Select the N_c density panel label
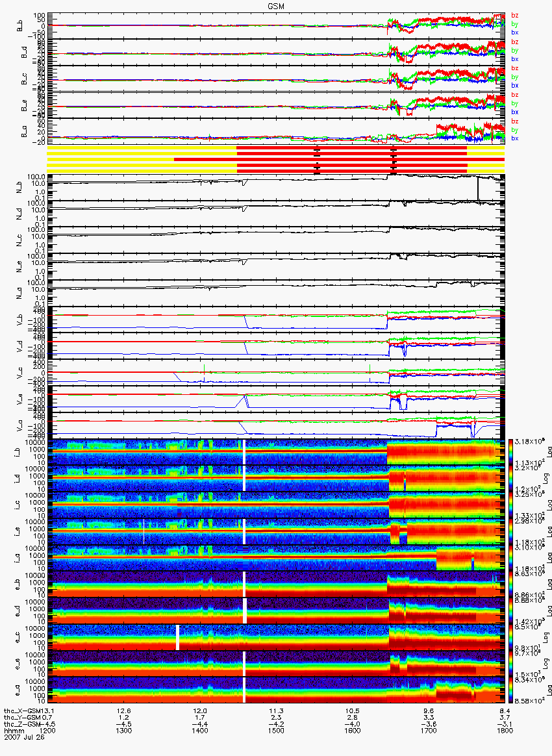This screenshot has width=552, height=756. [20, 240]
